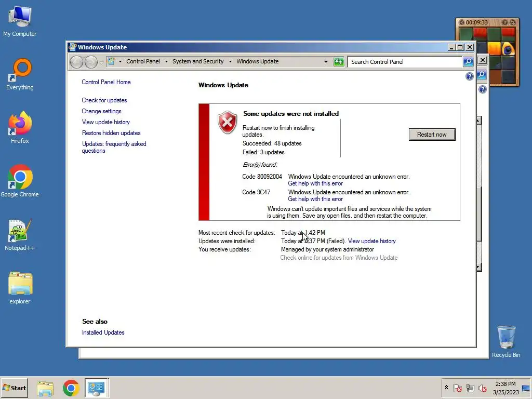This screenshot has width=532, height=399.
Task: Close the background window with its X button
Action: 483,60
